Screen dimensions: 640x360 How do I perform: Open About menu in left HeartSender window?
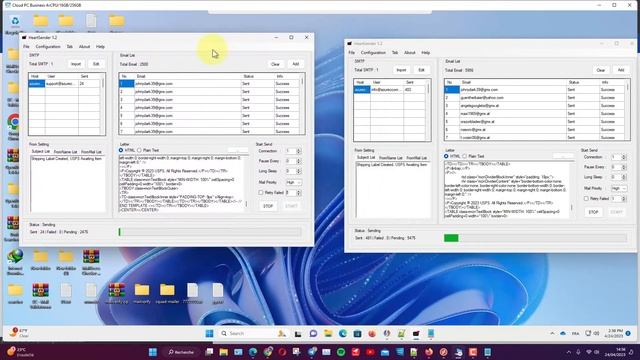click(84, 47)
